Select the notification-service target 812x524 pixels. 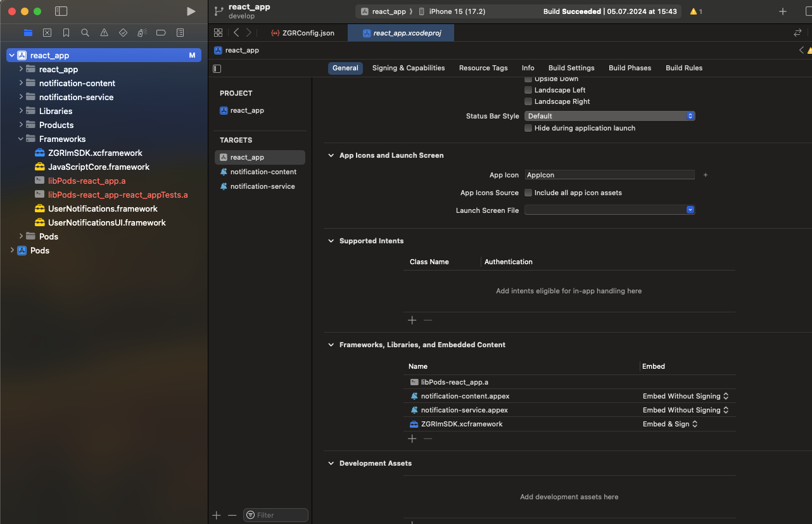tap(258, 186)
